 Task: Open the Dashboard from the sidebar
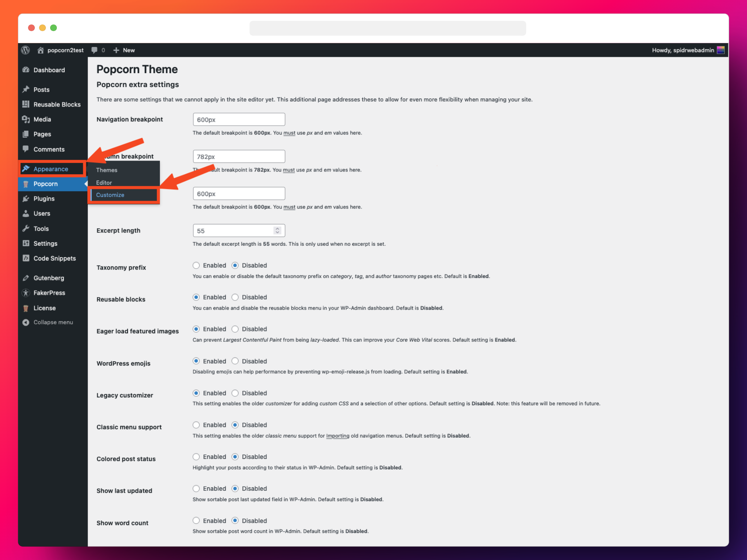[49, 70]
